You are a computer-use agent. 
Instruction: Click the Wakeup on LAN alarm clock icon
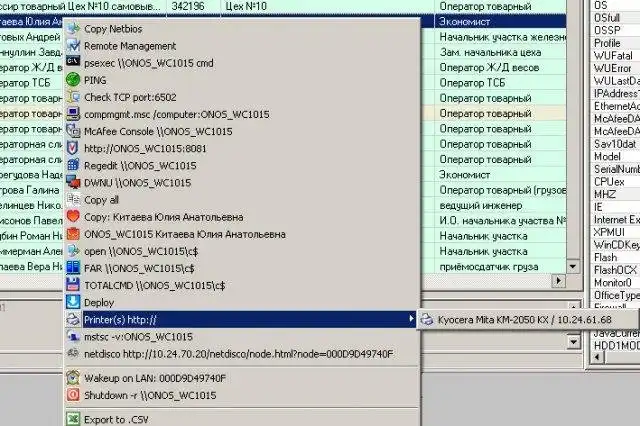coord(73,378)
